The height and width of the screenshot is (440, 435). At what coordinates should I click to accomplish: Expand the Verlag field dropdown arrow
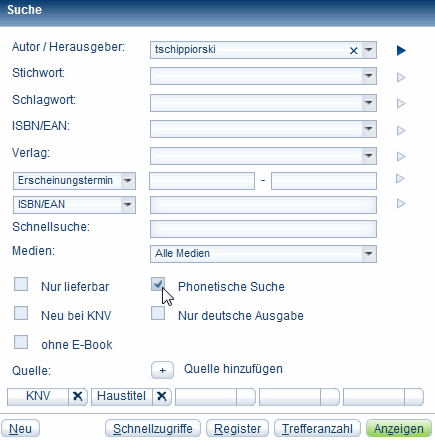pyautogui.click(x=369, y=156)
